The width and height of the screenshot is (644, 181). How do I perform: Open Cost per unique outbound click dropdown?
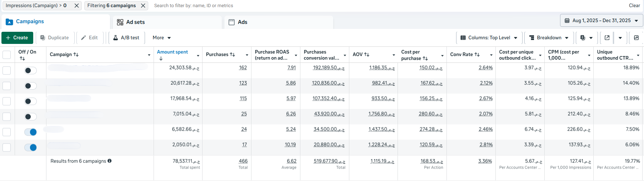[x=540, y=55]
